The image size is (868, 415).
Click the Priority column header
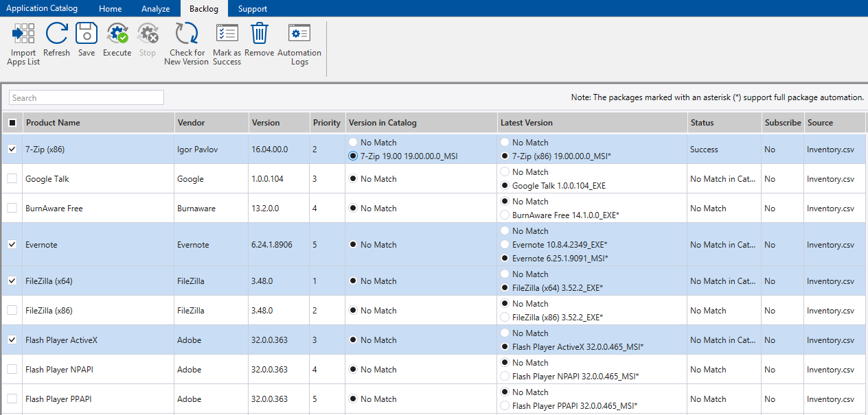click(x=327, y=123)
